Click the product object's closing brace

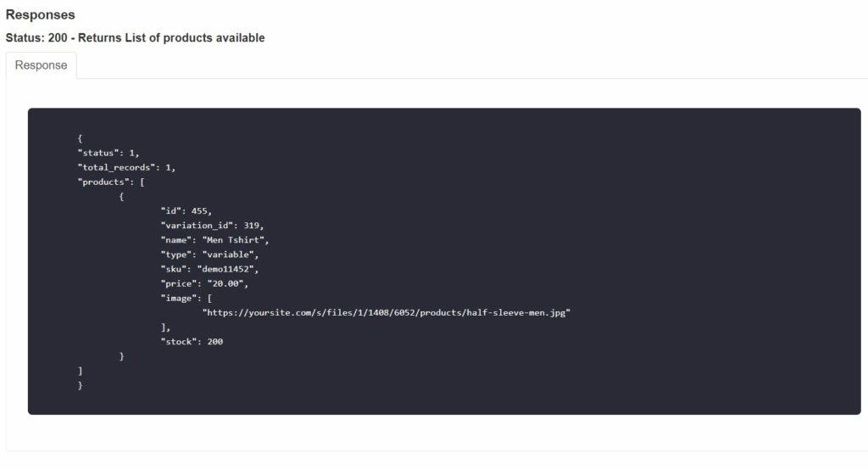(x=122, y=356)
